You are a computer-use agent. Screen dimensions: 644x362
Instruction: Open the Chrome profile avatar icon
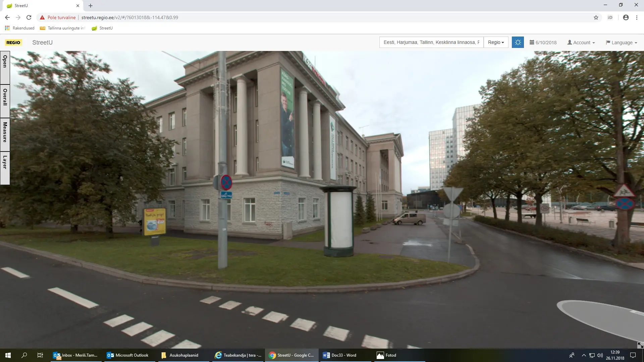tap(626, 17)
